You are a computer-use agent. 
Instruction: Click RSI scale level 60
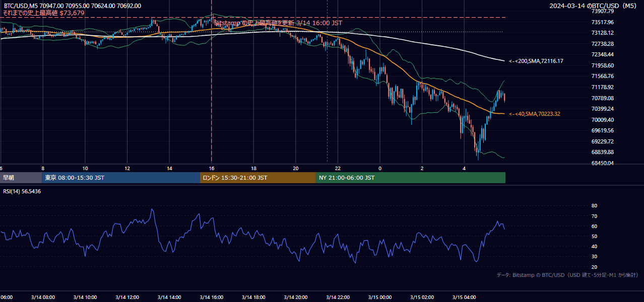594,226
